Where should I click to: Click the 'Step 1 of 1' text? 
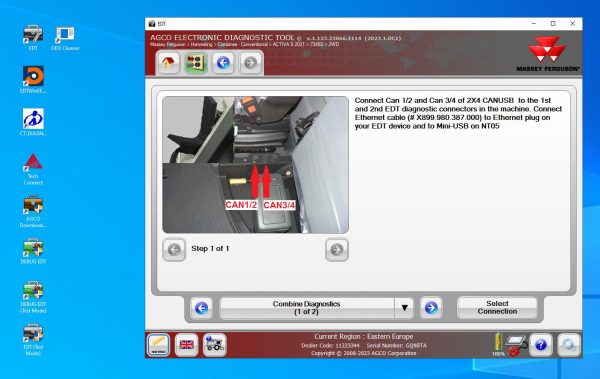click(210, 249)
